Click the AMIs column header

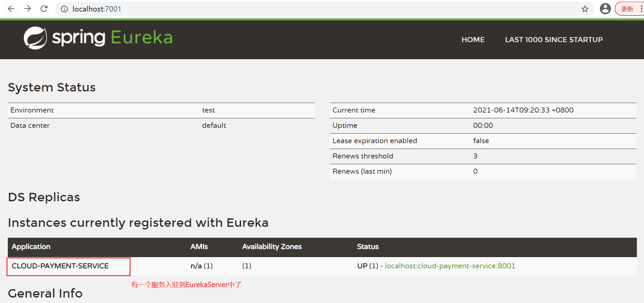[x=199, y=247]
